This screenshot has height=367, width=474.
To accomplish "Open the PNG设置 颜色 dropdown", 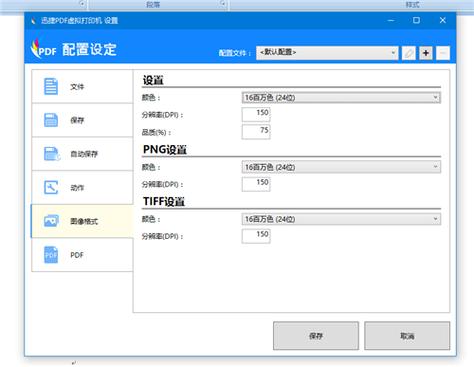I will click(x=341, y=167).
